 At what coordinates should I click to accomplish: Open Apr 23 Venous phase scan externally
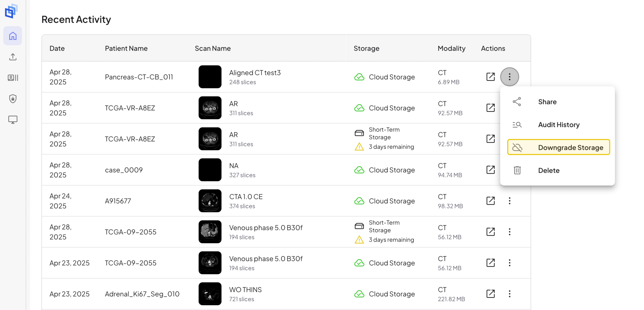490,263
